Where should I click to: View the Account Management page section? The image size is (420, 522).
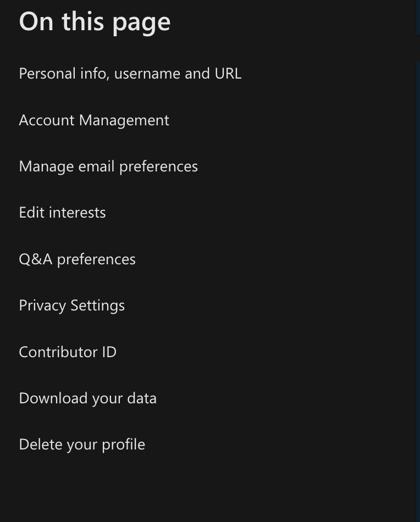coord(93,120)
